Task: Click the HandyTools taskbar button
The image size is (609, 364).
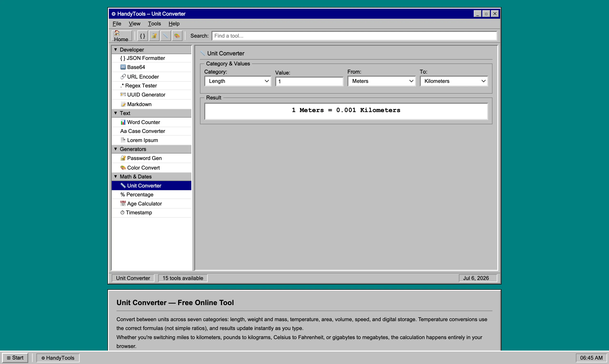Action: click(x=58, y=358)
